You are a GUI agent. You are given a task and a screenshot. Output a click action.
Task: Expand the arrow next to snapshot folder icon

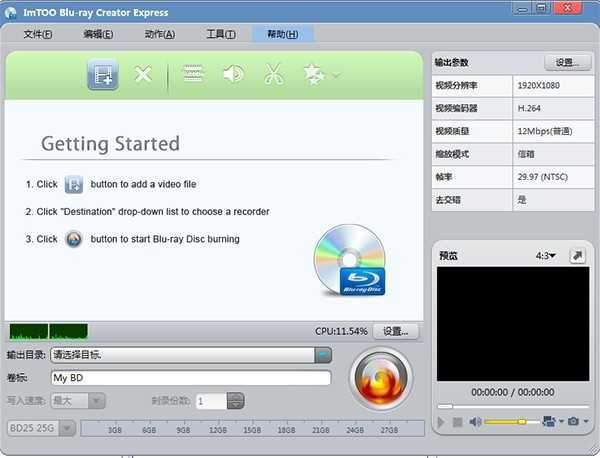click(561, 422)
